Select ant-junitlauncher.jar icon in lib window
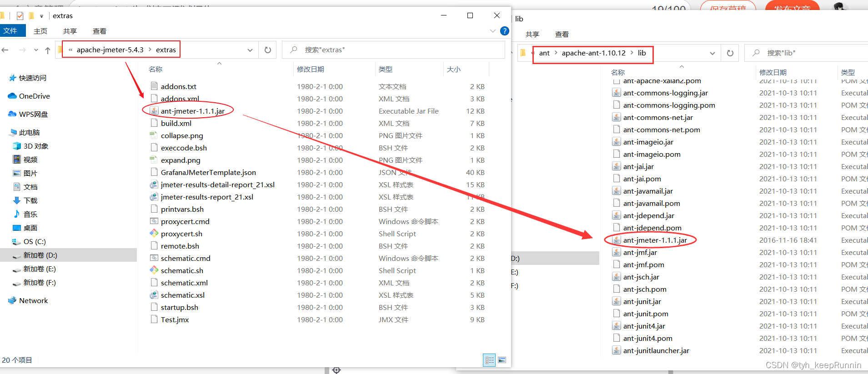868x374 pixels. pyautogui.click(x=617, y=350)
